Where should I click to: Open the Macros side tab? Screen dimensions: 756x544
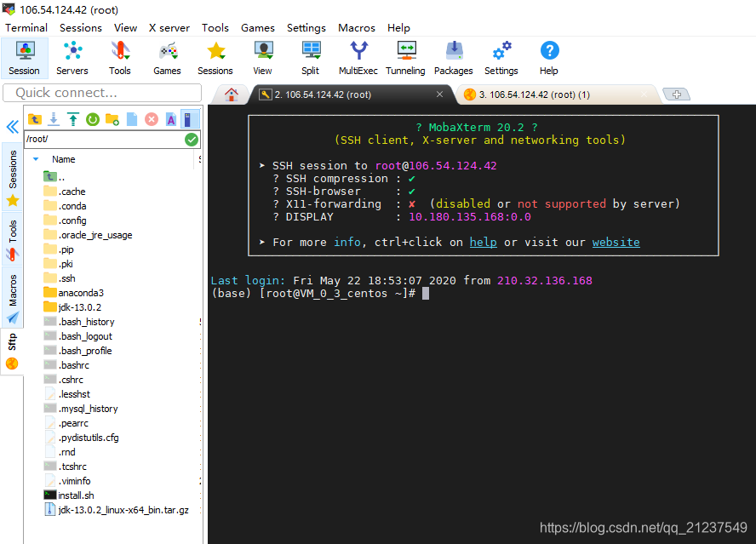(13, 297)
